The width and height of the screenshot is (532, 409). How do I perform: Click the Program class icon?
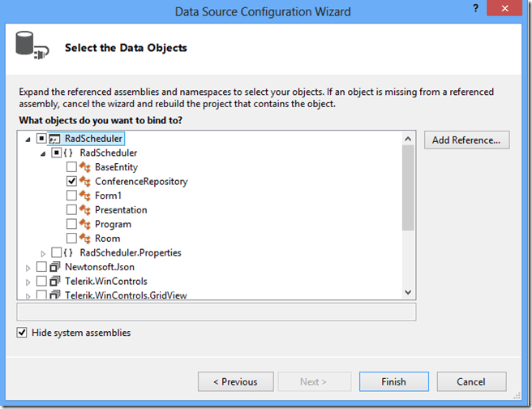point(85,224)
